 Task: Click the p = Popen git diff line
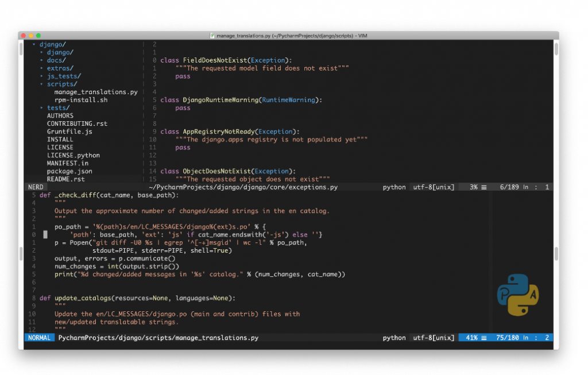pos(181,242)
